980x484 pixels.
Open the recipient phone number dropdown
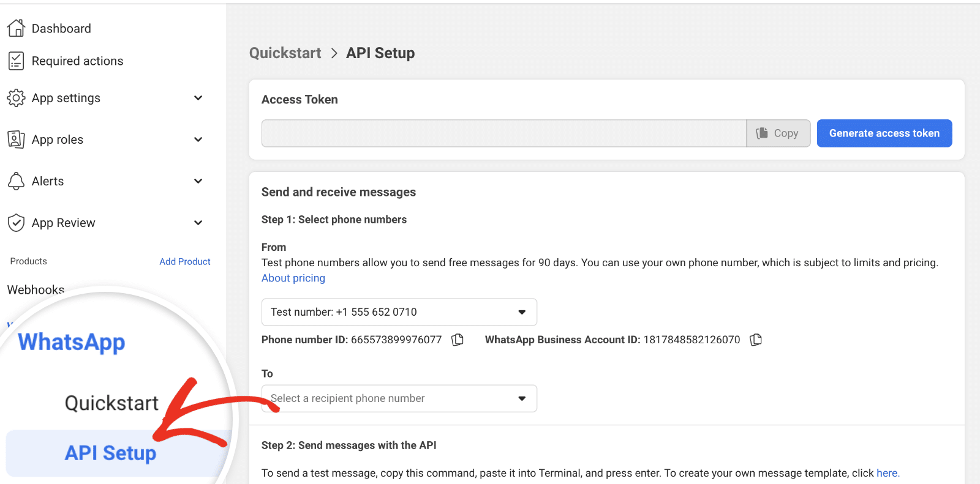pyautogui.click(x=399, y=398)
